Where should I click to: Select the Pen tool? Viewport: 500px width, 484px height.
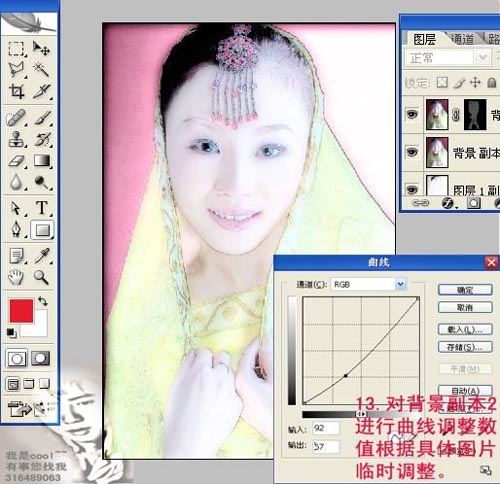click(x=16, y=229)
